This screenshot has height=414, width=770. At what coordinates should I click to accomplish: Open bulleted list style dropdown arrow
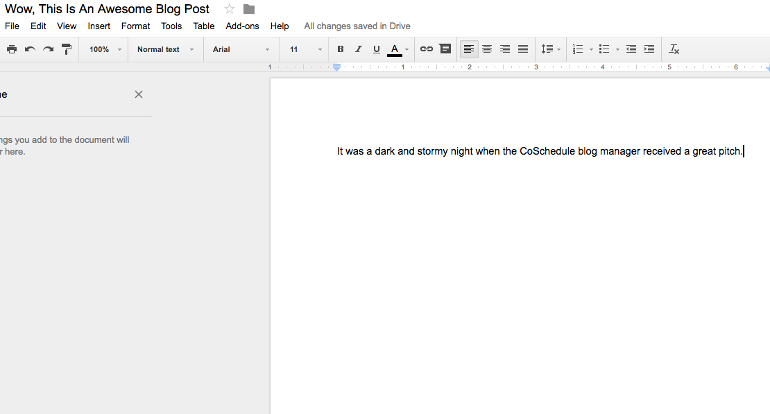tap(617, 50)
